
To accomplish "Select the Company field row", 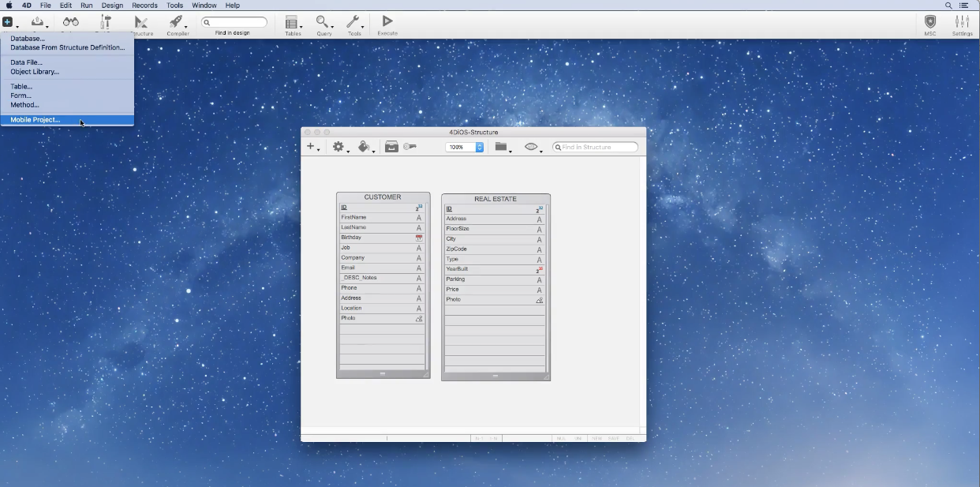I will click(x=382, y=257).
